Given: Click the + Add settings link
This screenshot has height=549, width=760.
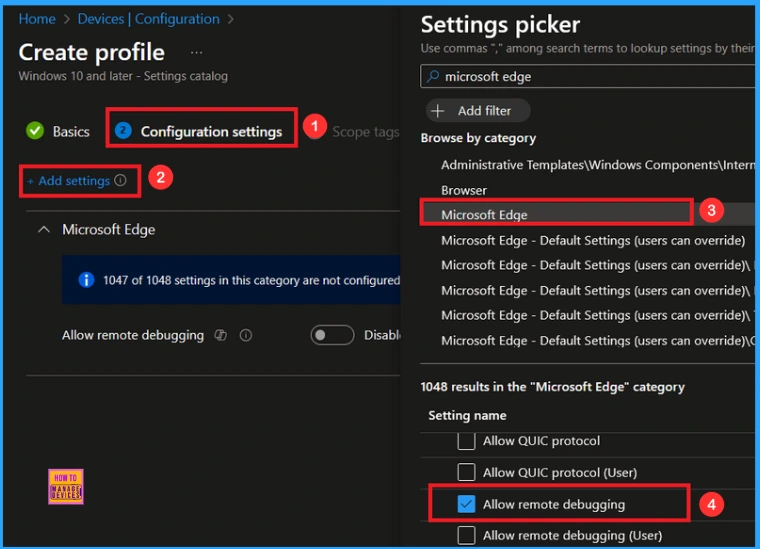Looking at the screenshot, I should tap(69, 181).
